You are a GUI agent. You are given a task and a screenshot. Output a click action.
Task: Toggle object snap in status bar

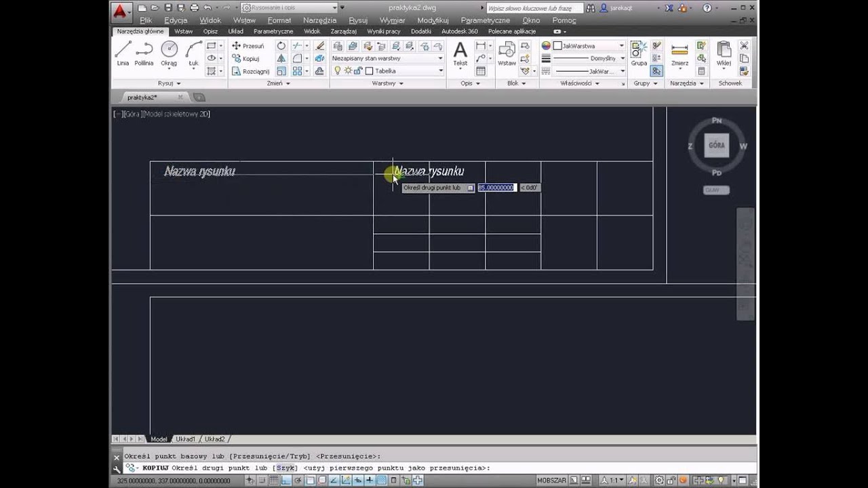(x=310, y=481)
